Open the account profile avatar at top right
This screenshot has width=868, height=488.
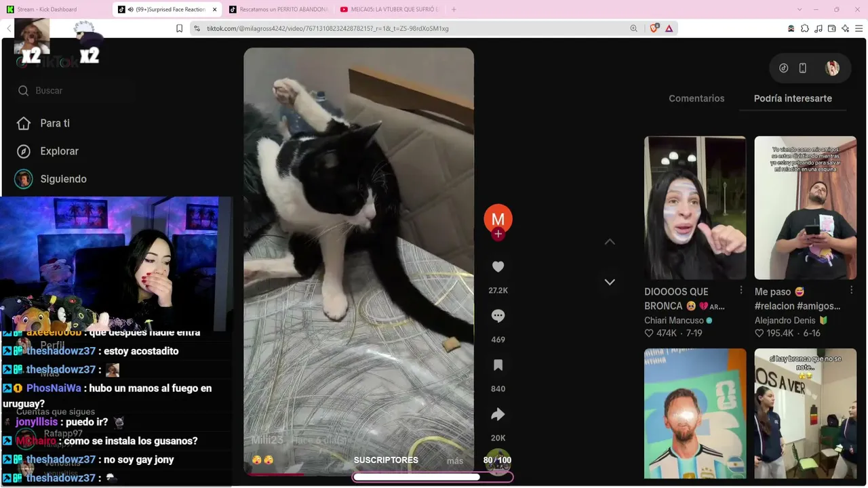pos(832,68)
